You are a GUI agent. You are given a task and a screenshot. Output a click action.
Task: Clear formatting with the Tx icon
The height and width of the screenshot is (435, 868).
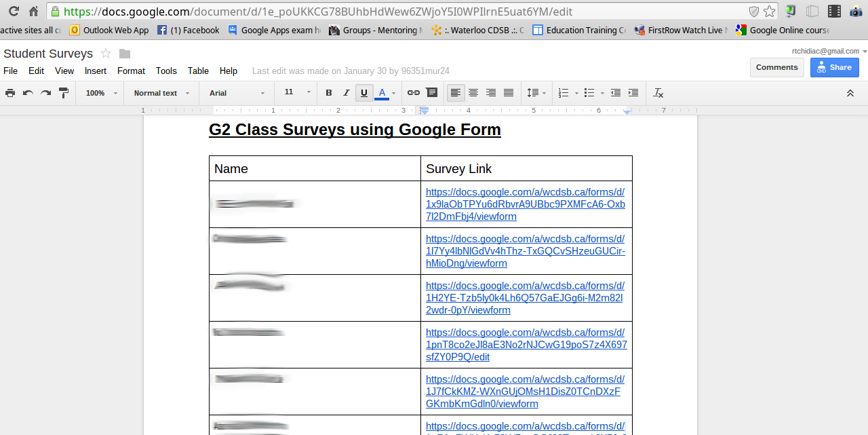(x=658, y=93)
